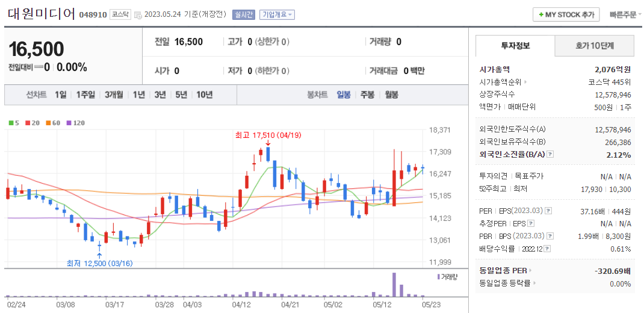Image resolution: width=644 pixels, height=313 pixels.
Task: Click the 동일업종 PER value -320.69배
Action: tap(612, 271)
